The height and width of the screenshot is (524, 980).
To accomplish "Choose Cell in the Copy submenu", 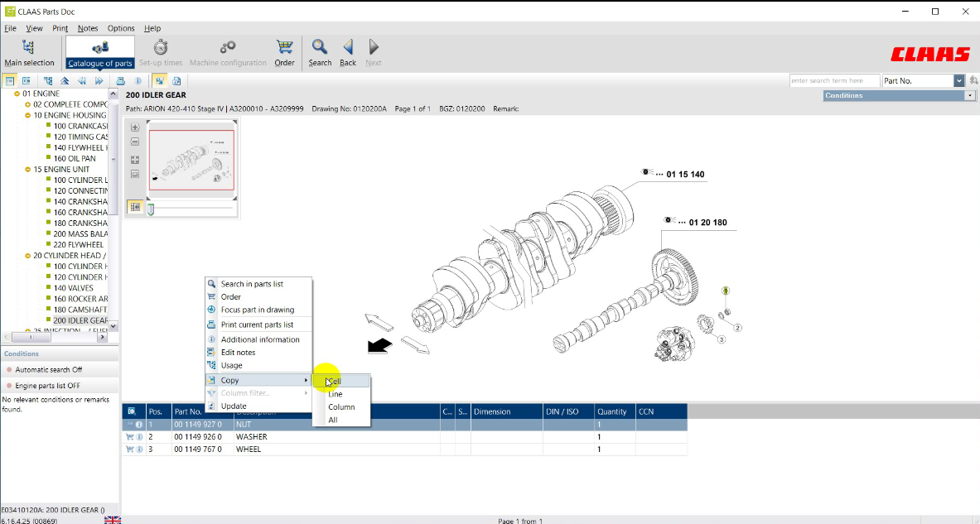I will coord(341,381).
